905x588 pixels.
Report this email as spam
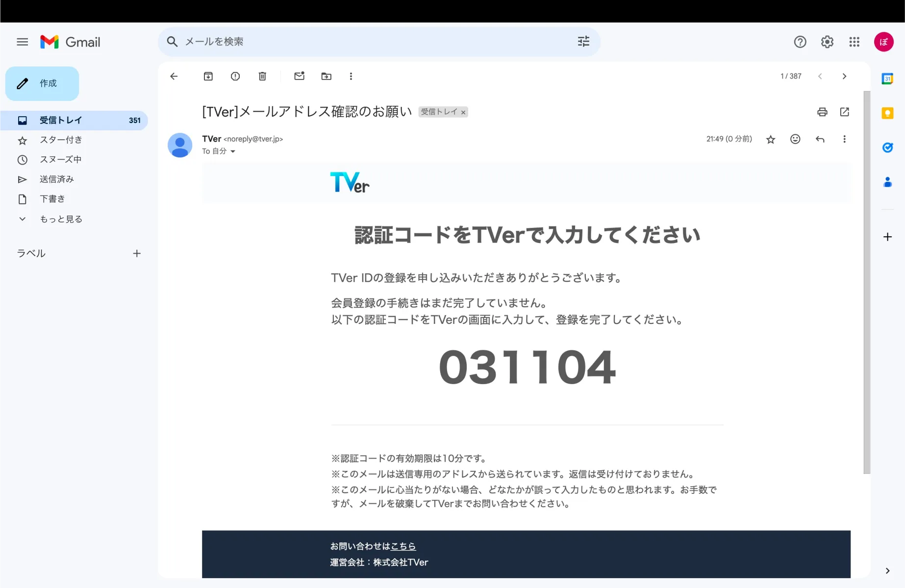point(235,76)
